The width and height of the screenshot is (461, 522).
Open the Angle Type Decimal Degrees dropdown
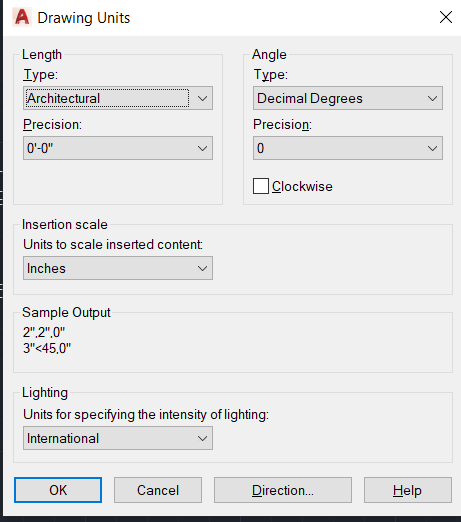point(348,98)
